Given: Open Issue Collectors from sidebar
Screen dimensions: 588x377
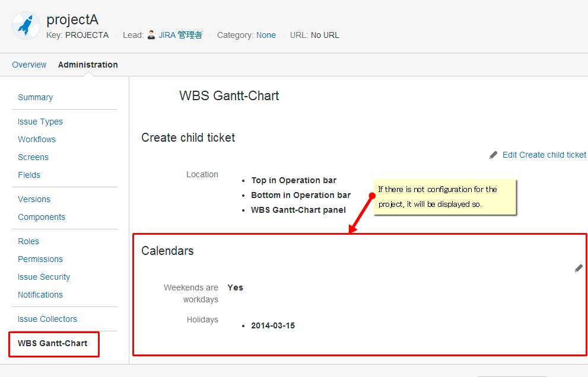Looking at the screenshot, I should [47, 319].
